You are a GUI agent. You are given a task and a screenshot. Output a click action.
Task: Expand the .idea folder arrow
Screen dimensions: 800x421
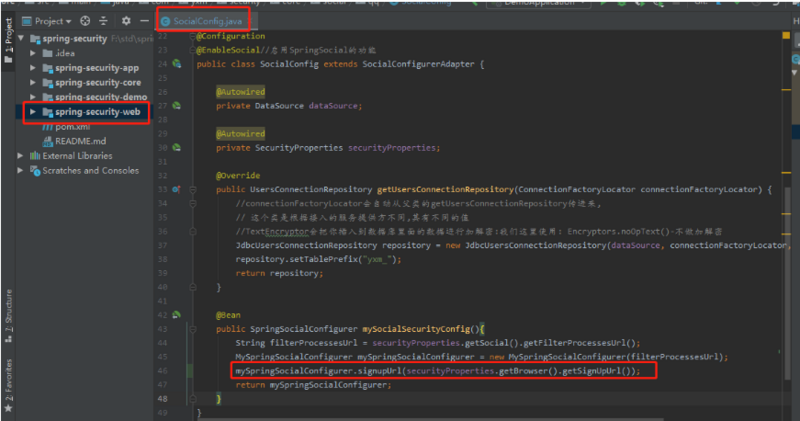33,53
